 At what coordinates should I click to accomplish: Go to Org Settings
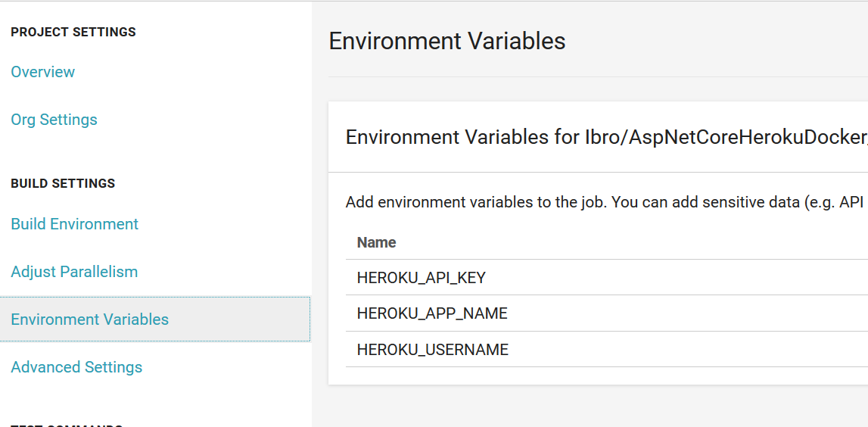point(54,120)
